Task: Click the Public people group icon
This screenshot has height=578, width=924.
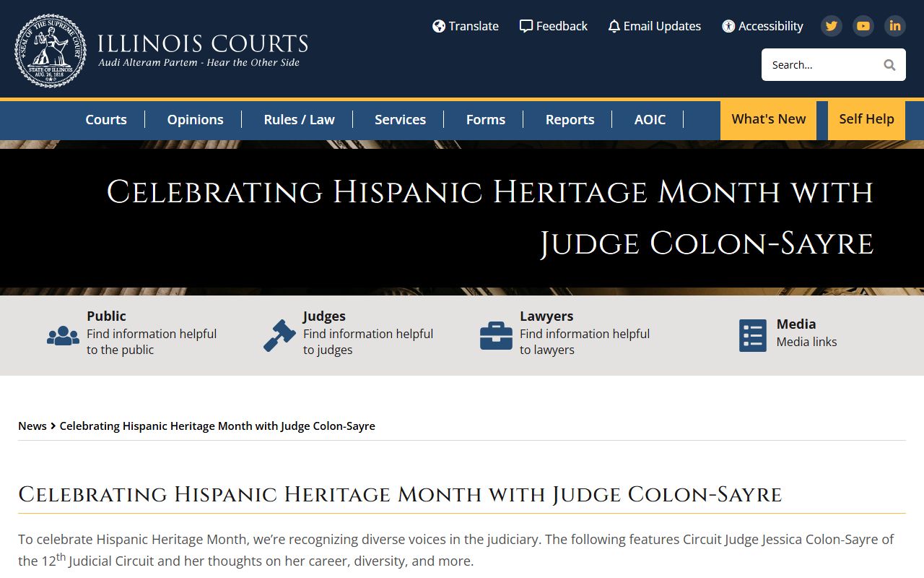Action: pyautogui.click(x=64, y=335)
